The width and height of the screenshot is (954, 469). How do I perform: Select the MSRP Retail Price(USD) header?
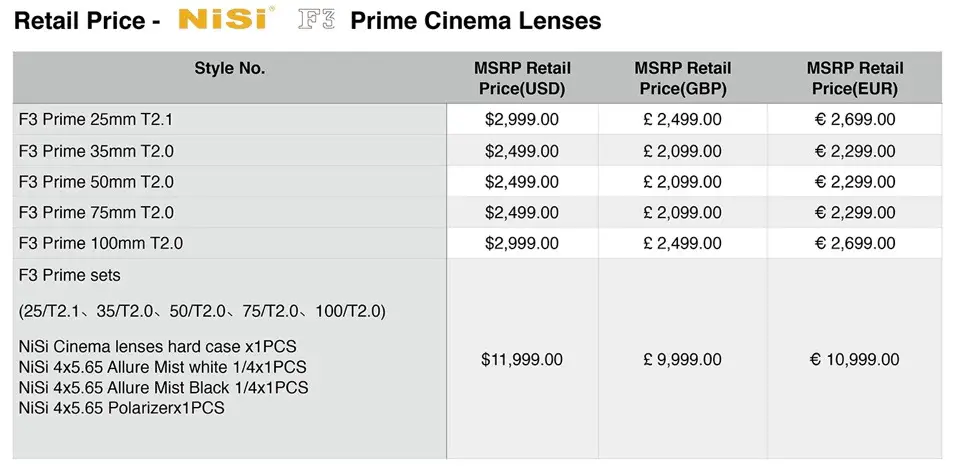click(x=522, y=78)
